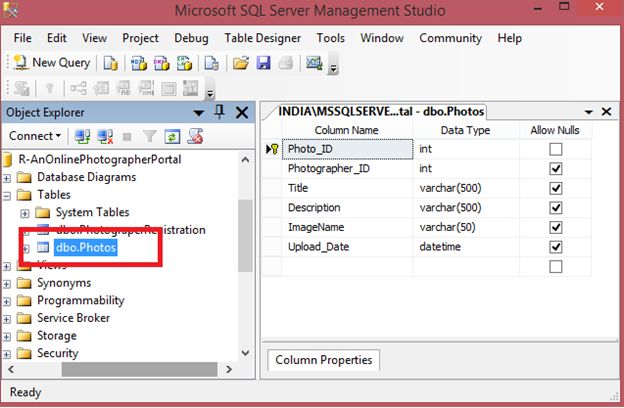
Task: Click the New Query button
Action: coord(52,62)
